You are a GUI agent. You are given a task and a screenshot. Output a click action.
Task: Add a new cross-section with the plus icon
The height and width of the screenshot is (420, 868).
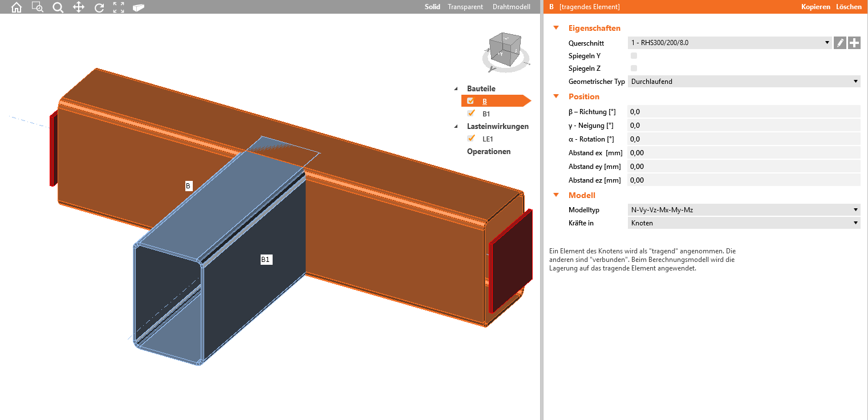coord(854,43)
